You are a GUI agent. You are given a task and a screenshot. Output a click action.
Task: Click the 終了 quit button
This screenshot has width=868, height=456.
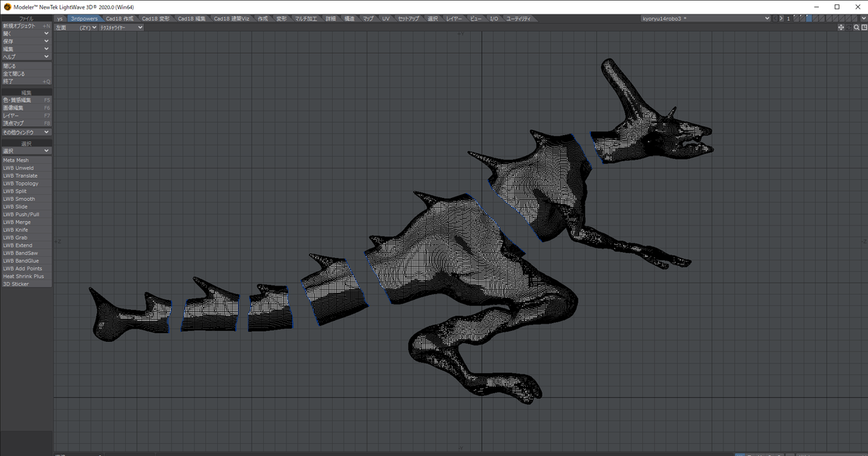(26, 81)
